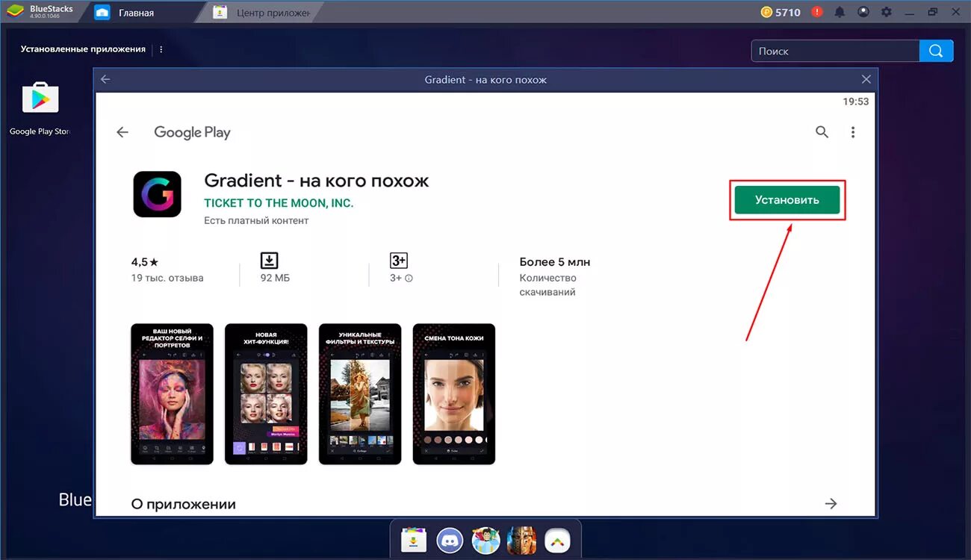
Task: Open the red exclamation alert icon
Action: pos(816,12)
